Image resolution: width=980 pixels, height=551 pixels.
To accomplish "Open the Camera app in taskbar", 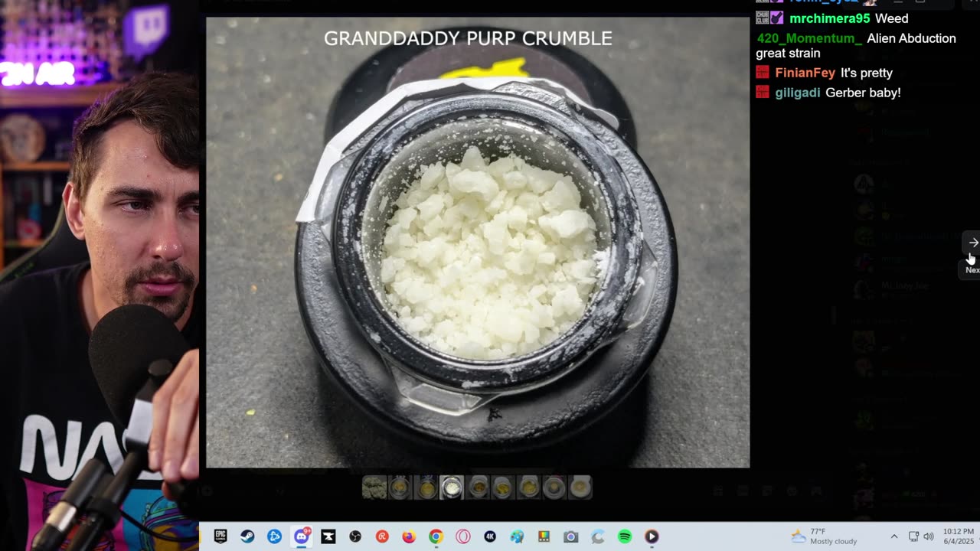I will (x=570, y=536).
